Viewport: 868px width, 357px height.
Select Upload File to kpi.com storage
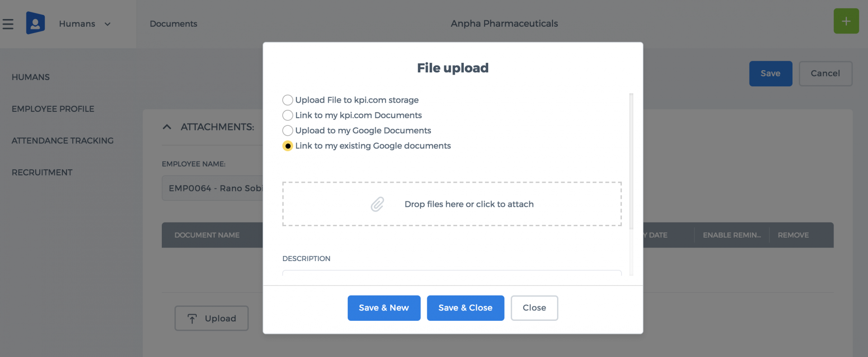[x=288, y=100]
